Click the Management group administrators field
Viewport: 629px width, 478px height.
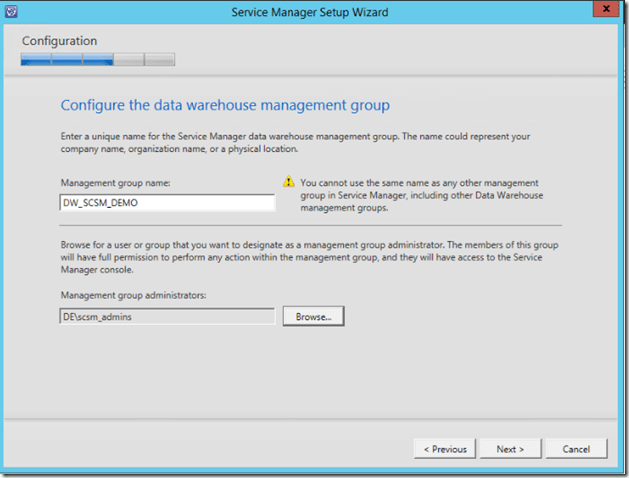[167, 316]
